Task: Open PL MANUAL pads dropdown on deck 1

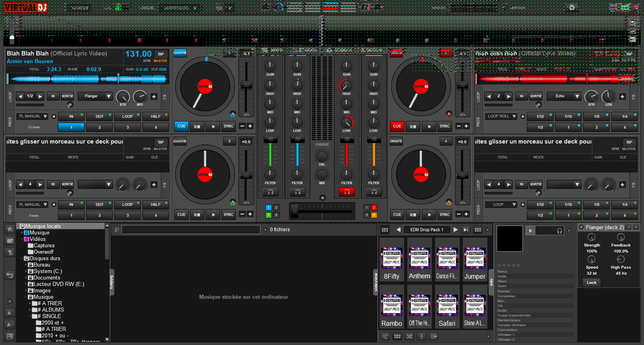Action: 32,116
